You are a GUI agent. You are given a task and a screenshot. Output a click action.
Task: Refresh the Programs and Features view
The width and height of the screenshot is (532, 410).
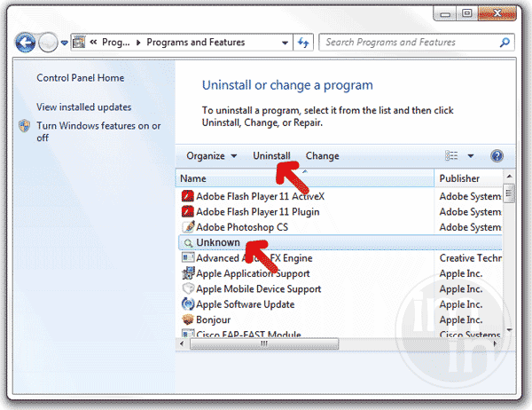(x=303, y=43)
